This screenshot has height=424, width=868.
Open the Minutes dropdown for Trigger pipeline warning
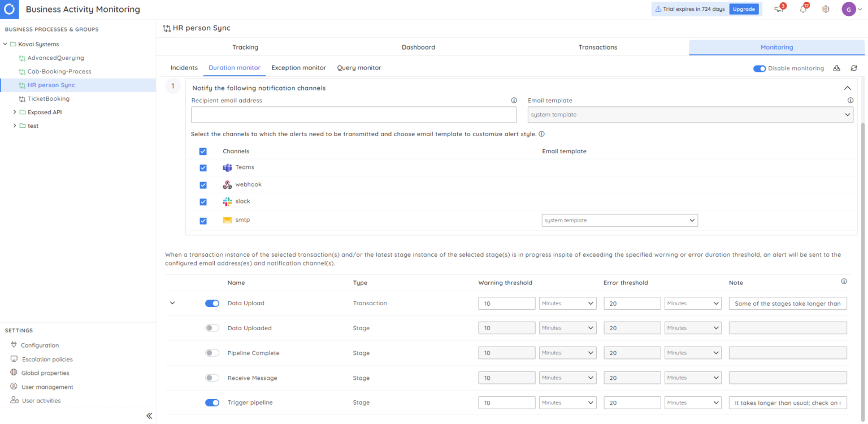click(x=567, y=403)
